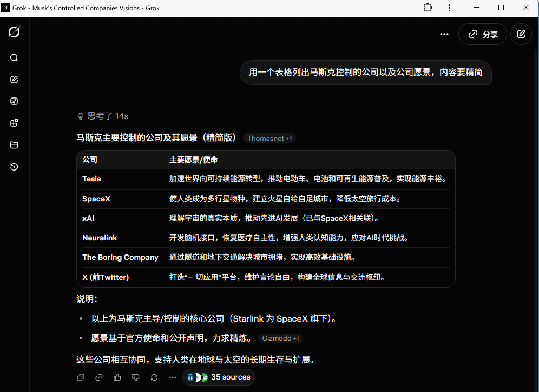Click the Grok favicon in title bar
Viewport: 539px width, 392px height.
[x=5, y=8]
